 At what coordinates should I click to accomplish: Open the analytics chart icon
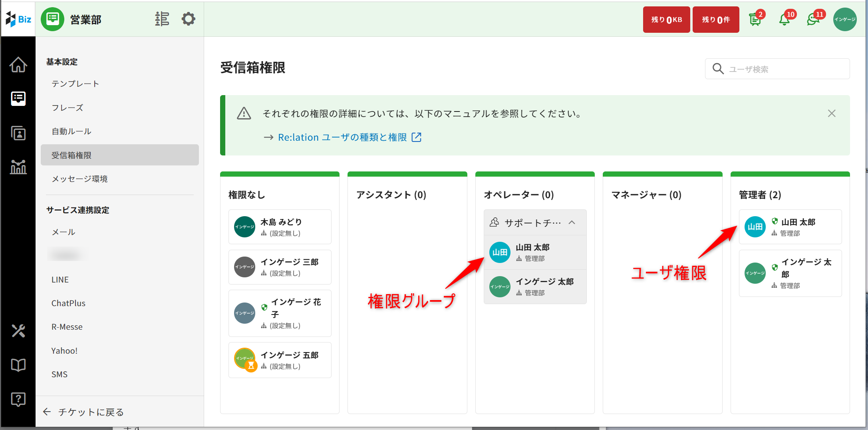(18, 167)
